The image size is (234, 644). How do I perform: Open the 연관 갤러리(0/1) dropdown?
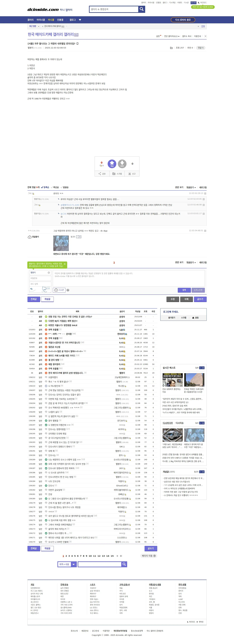click(172, 36)
